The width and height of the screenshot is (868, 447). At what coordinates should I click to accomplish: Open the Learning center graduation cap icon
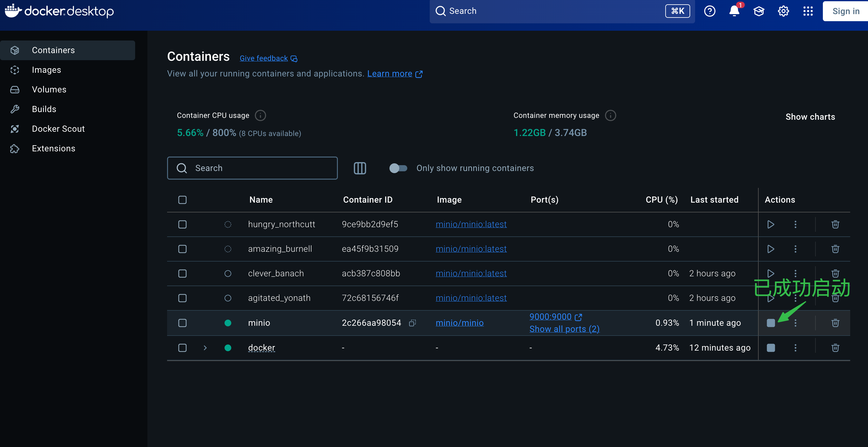click(x=758, y=11)
